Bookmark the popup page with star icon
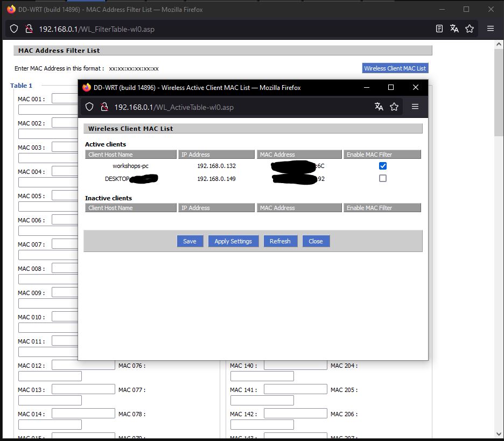Image resolution: width=504 pixels, height=441 pixels. tap(394, 107)
